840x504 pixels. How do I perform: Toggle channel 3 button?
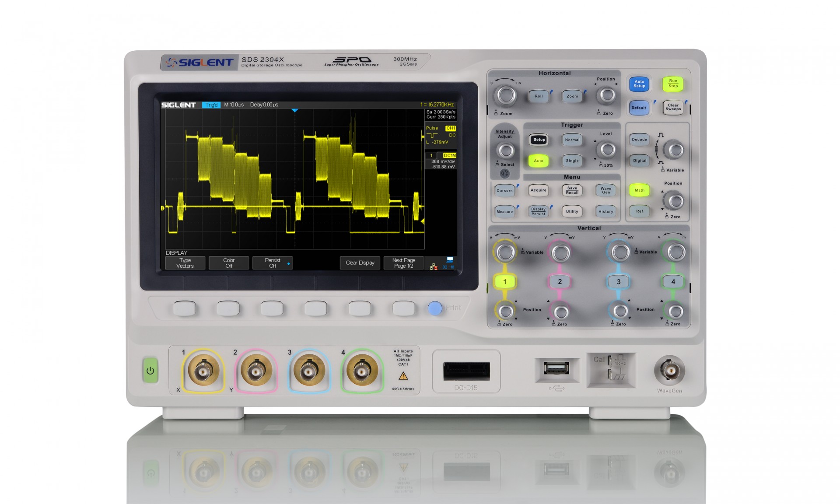(x=619, y=282)
